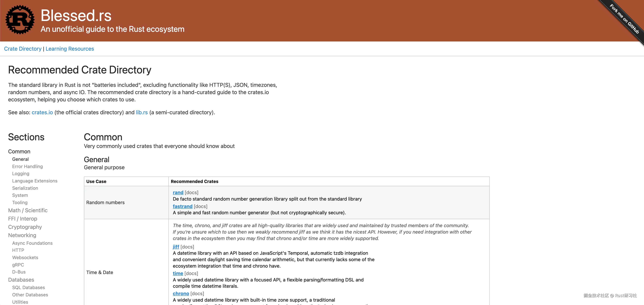Jump to the Math / Scientific section

[x=28, y=210]
